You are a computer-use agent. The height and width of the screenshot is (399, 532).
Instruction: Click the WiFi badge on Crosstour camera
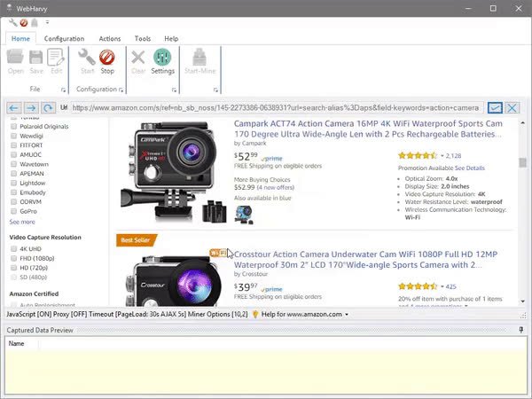tap(218, 253)
